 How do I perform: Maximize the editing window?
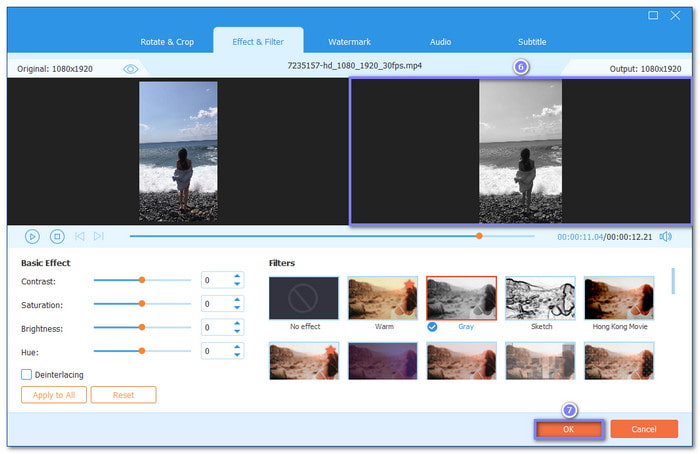click(653, 15)
